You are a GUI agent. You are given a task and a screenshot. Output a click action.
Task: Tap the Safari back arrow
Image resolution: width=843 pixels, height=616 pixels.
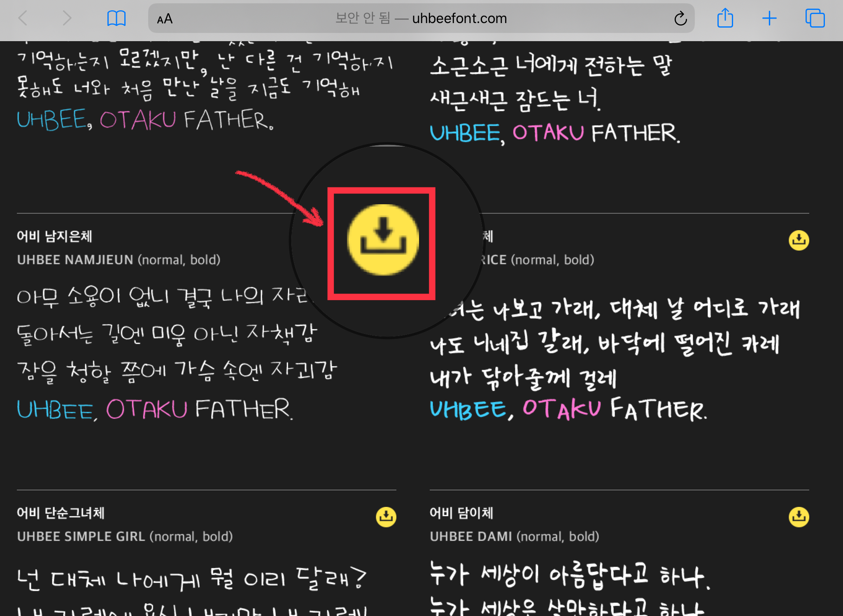(23, 18)
